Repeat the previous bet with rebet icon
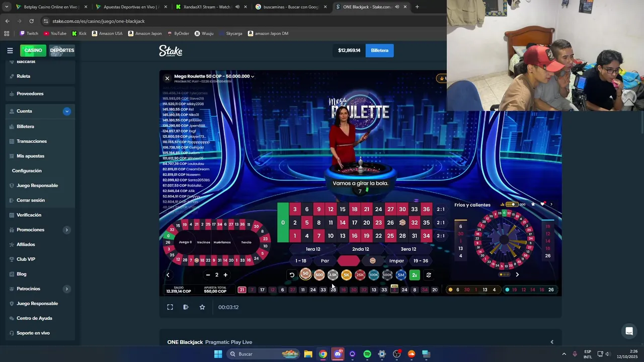644x362 pixels. point(429,275)
